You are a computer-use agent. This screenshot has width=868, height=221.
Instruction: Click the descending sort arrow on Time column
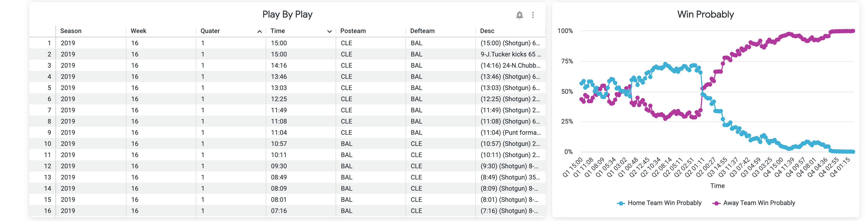[x=329, y=31]
